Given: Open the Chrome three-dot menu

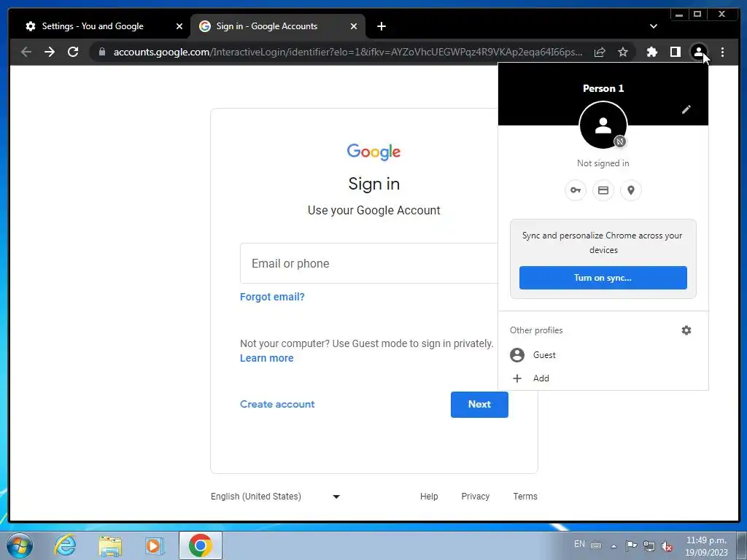Looking at the screenshot, I should pyautogui.click(x=722, y=52).
